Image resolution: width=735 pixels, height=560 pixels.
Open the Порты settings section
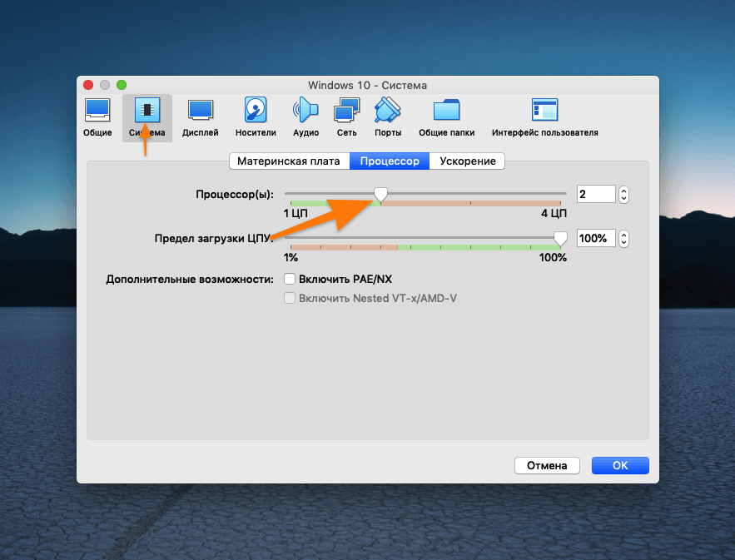coord(388,117)
